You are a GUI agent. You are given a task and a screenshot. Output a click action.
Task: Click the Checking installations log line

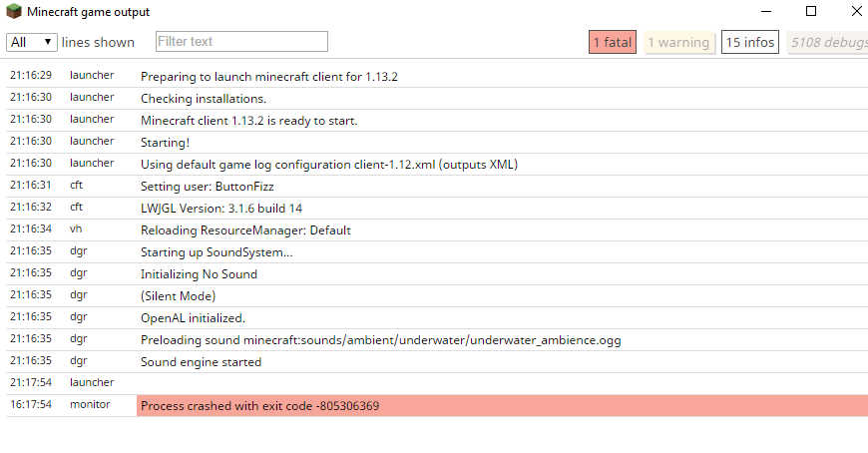[204, 98]
